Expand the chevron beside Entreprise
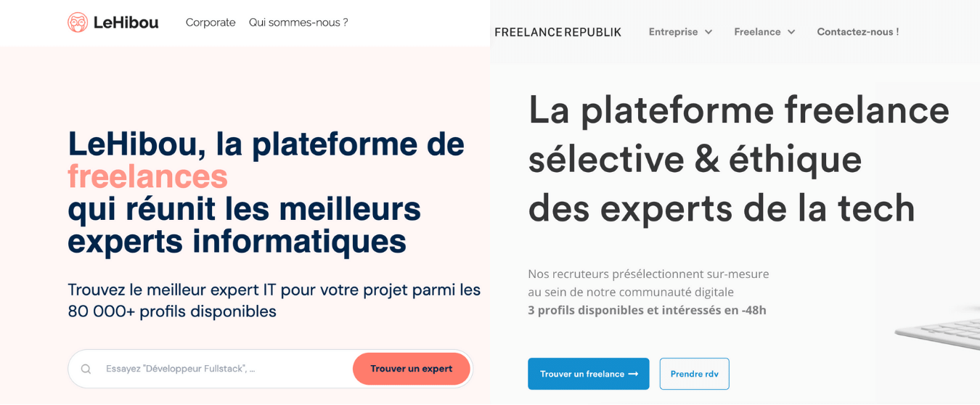Screen dimensions: 980x405 709,32
